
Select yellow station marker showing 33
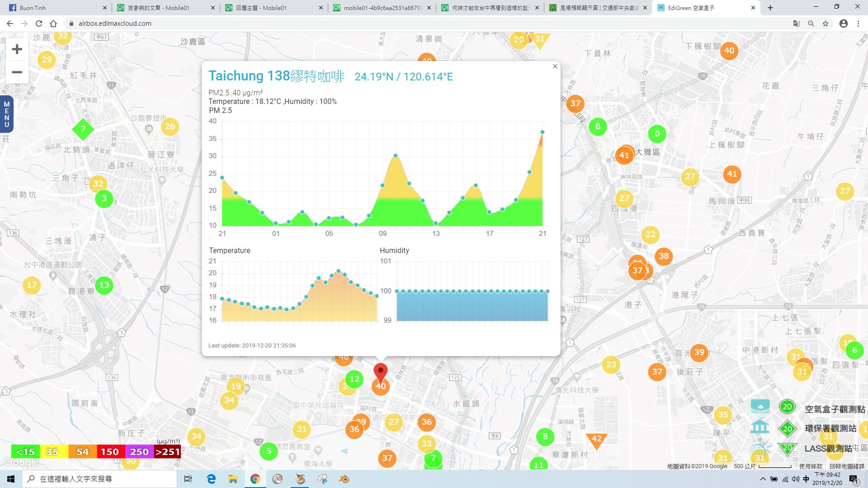click(427, 444)
